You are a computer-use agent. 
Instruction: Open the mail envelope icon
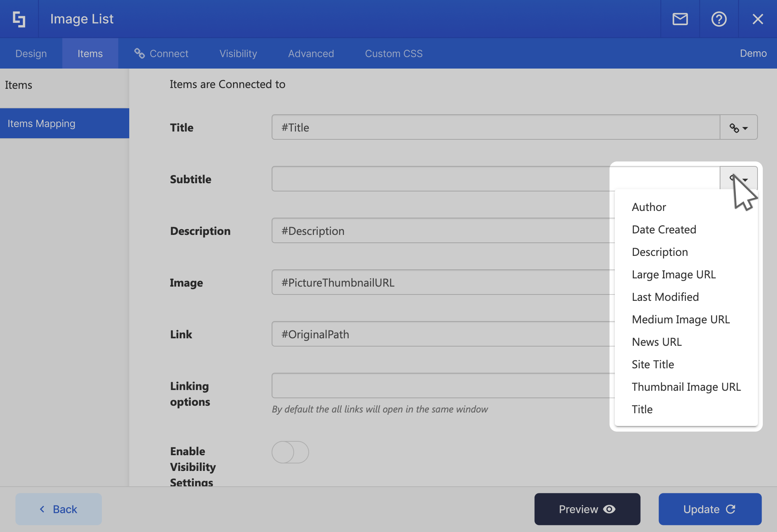point(680,19)
